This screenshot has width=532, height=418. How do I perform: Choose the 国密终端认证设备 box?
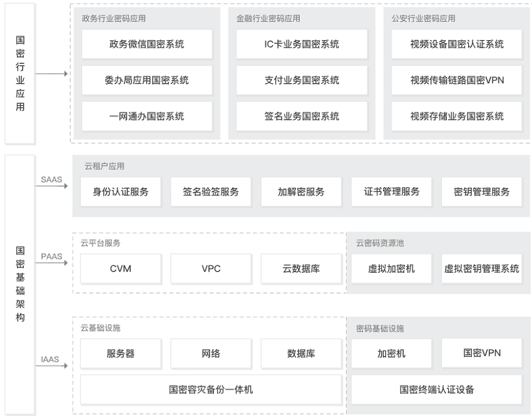tap(437, 390)
